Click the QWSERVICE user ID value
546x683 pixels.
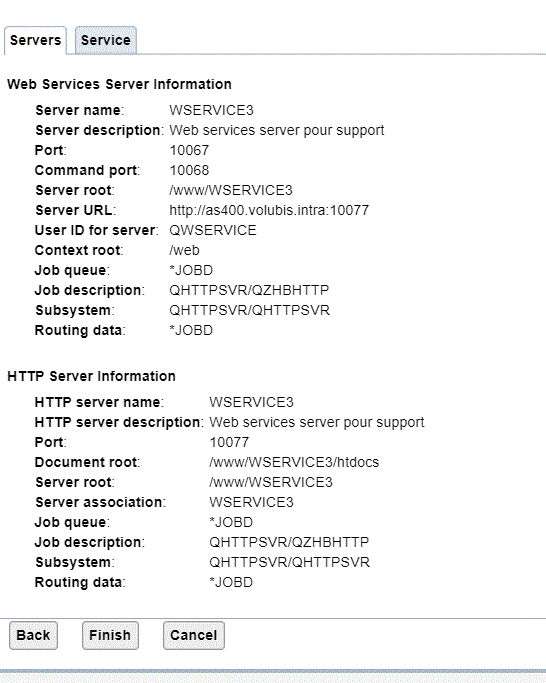pyautogui.click(x=213, y=230)
